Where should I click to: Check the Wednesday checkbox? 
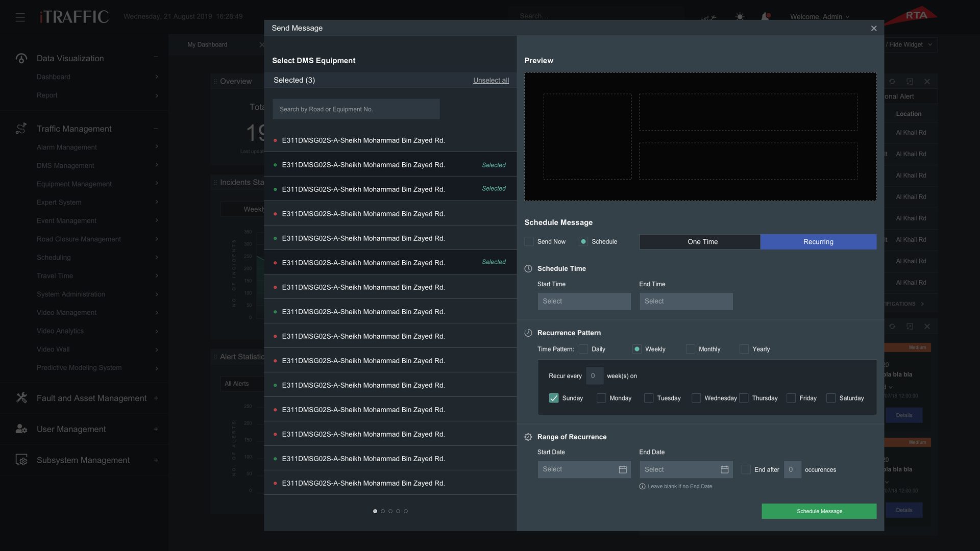click(696, 398)
